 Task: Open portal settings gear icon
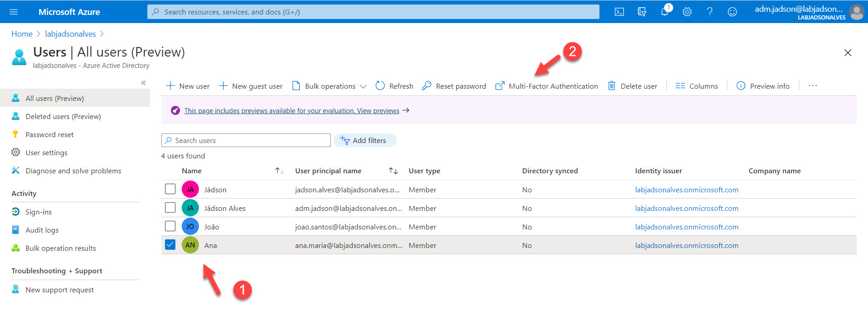click(x=687, y=12)
